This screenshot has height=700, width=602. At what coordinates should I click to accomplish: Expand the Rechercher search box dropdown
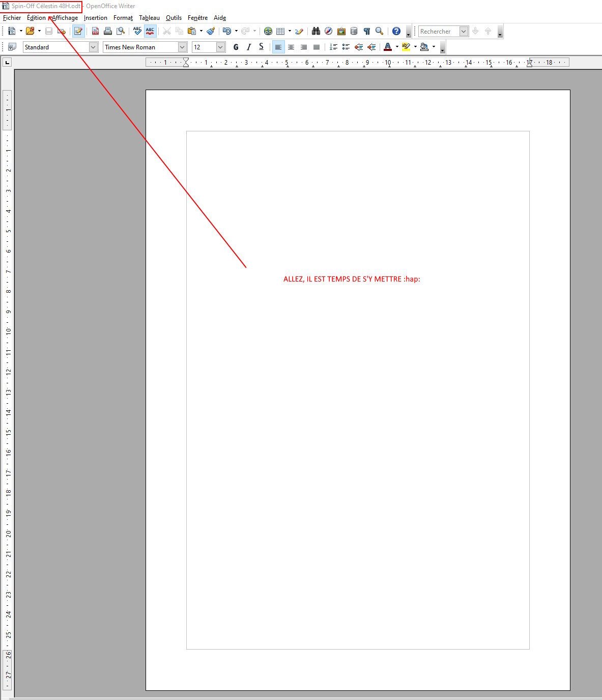(464, 31)
